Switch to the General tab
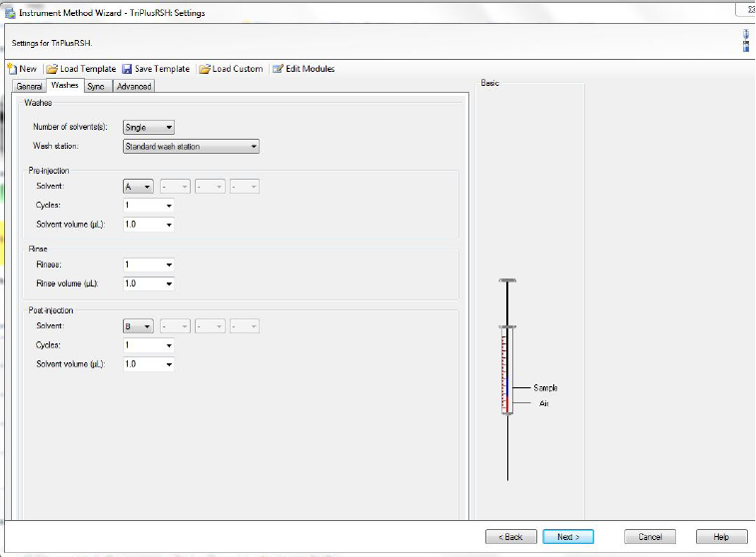Screen dimensions: 756x557 29,86
